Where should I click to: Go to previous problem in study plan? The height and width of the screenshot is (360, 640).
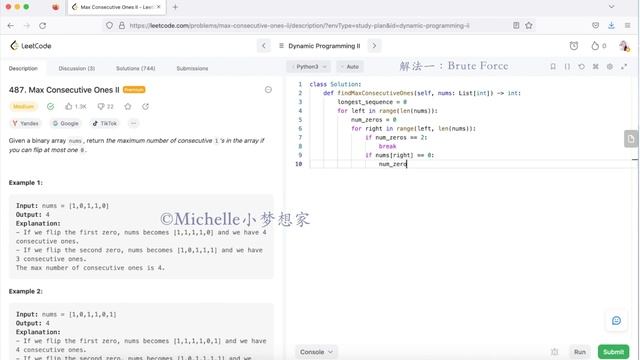[264, 46]
